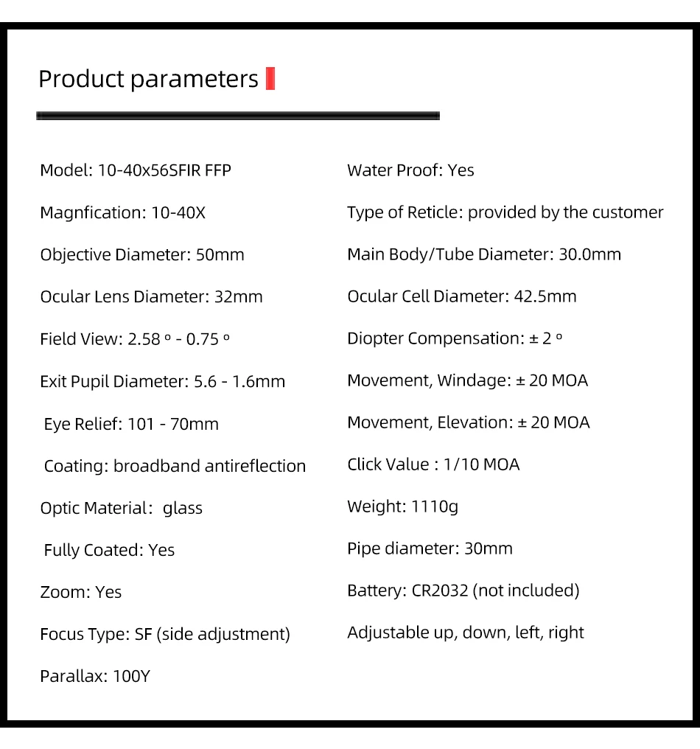The width and height of the screenshot is (700, 749).
Task: Select the Objective Diameter: 50mm line
Action: [x=142, y=255]
